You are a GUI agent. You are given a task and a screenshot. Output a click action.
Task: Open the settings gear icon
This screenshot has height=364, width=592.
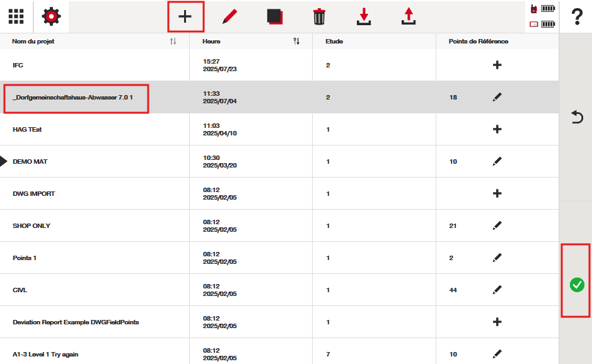tap(51, 16)
